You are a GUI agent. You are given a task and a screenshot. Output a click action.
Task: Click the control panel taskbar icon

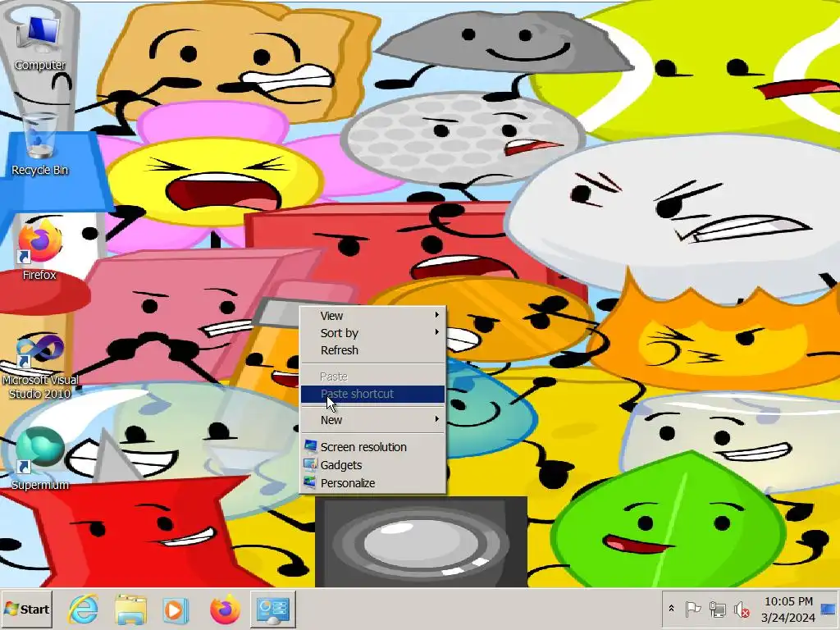tap(273, 609)
